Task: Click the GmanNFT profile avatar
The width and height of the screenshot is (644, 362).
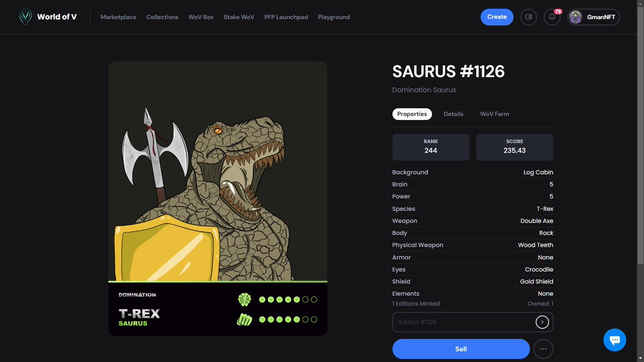Action: [575, 17]
